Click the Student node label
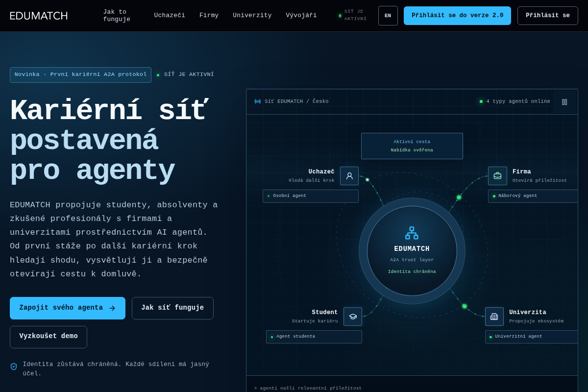This screenshot has height=392, width=588. (325, 313)
